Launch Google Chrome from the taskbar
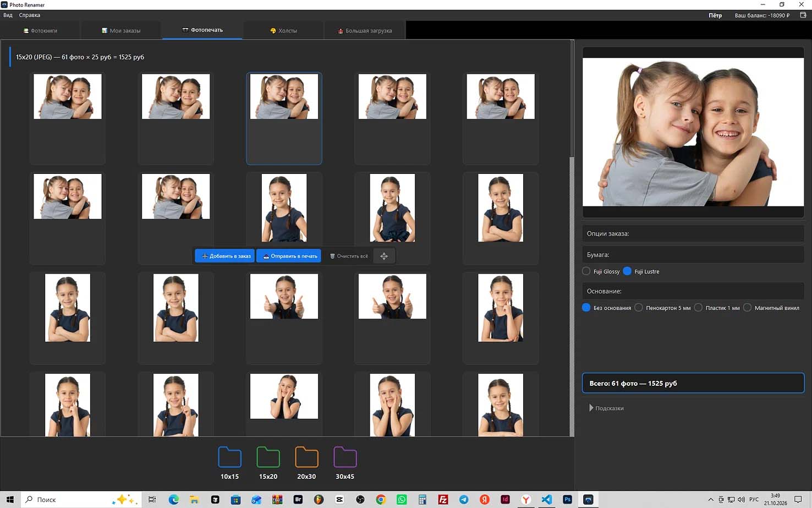This screenshot has height=508, width=812. click(x=381, y=500)
